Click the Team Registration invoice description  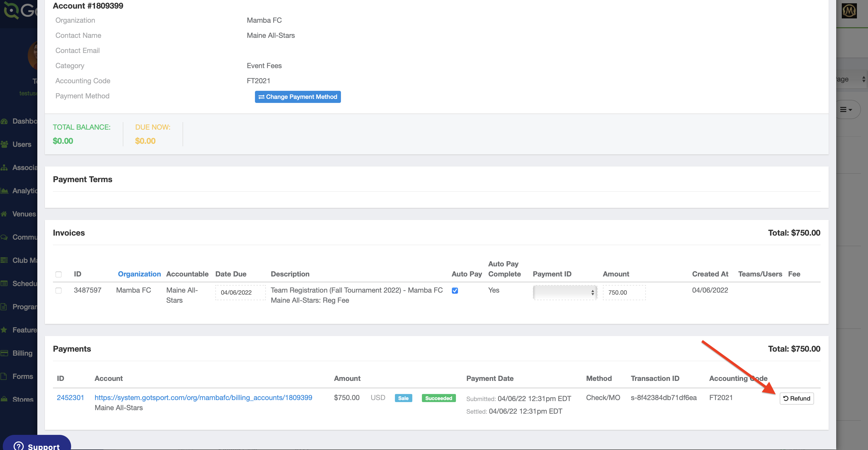point(357,295)
